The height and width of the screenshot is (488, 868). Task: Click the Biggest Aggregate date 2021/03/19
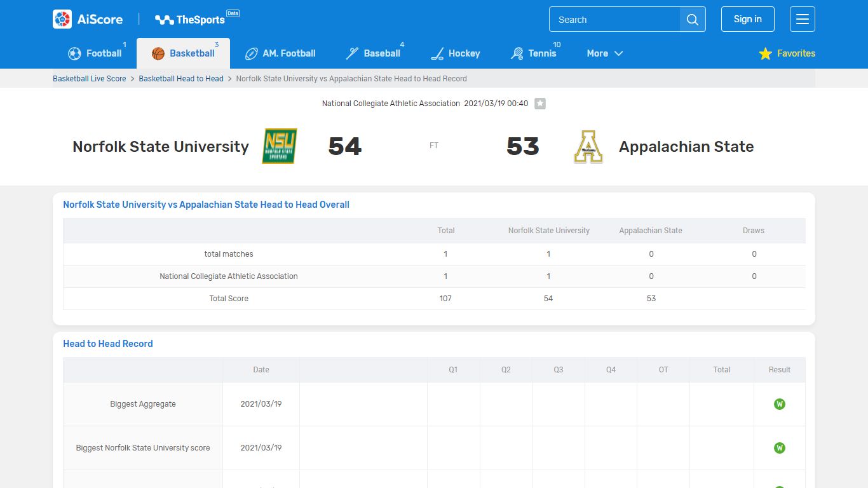(x=261, y=404)
